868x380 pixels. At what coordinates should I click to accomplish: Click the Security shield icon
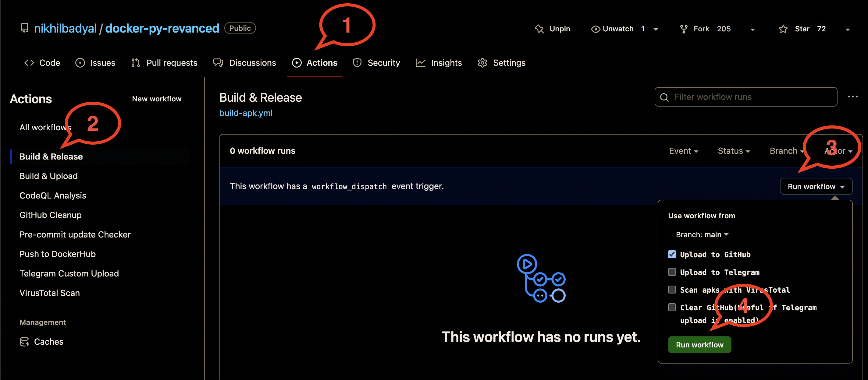pyautogui.click(x=357, y=63)
